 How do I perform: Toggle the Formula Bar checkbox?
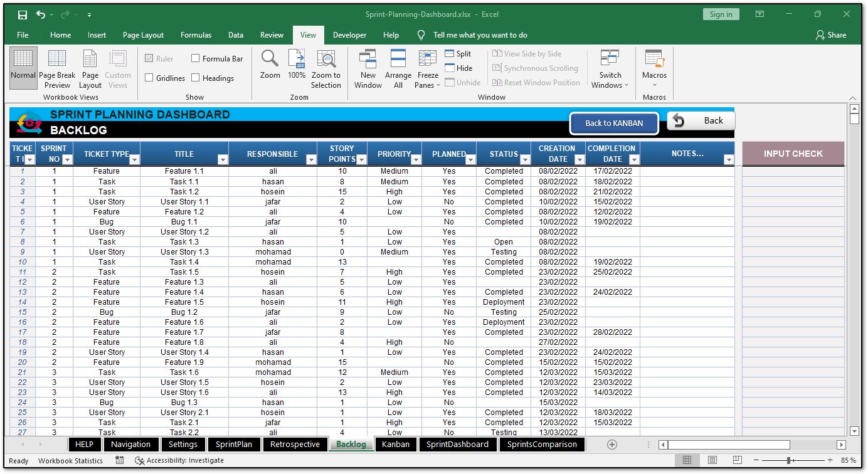(x=196, y=59)
